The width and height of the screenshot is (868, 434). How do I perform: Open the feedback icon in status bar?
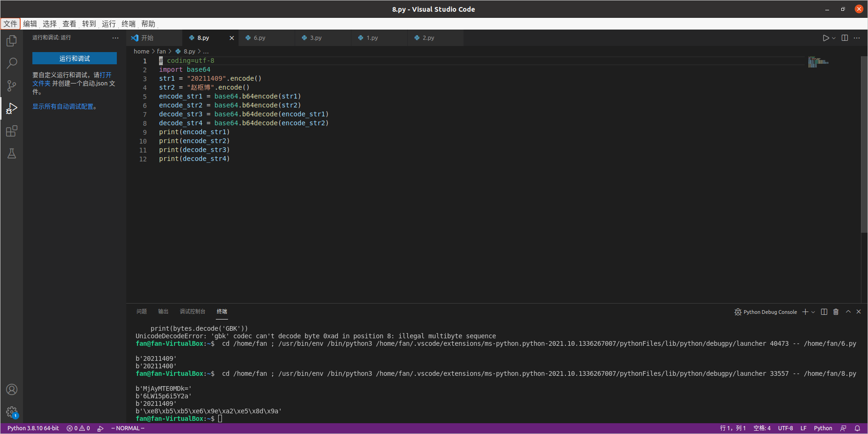[x=843, y=428]
